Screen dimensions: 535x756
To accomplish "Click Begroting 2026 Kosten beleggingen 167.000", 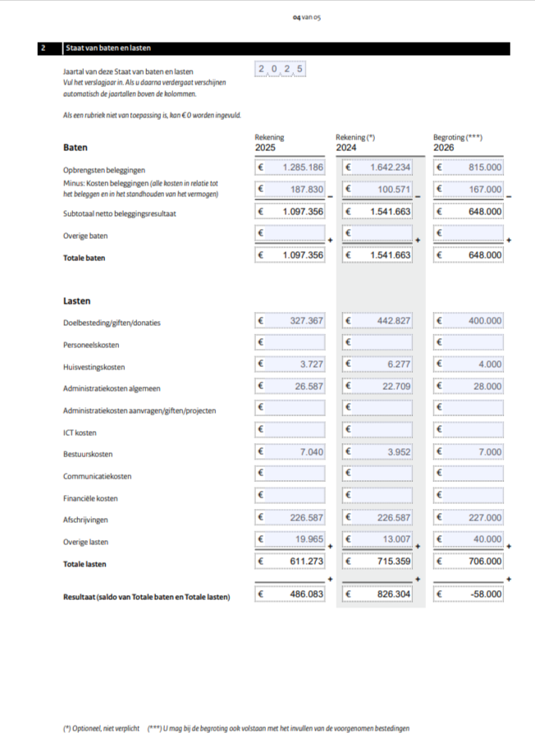I will [x=468, y=189].
